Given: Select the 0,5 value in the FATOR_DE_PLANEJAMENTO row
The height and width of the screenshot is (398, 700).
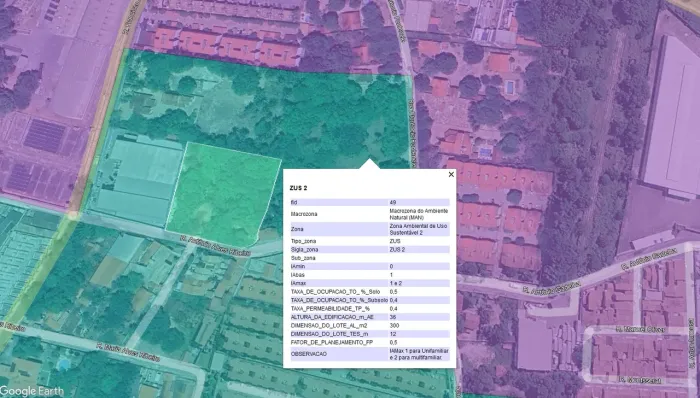Looking at the screenshot, I should tap(393, 343).
